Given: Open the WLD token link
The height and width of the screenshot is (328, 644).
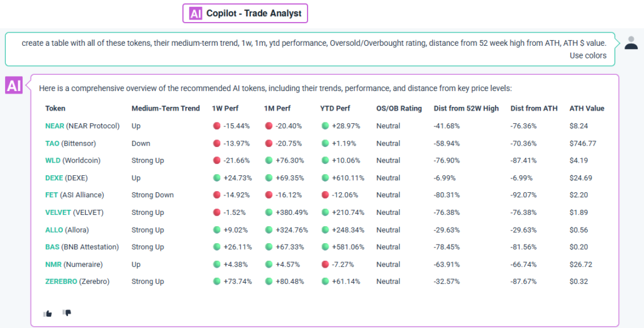Looking at the screenshot, I should pyautogui.click(x=53, y=160).
